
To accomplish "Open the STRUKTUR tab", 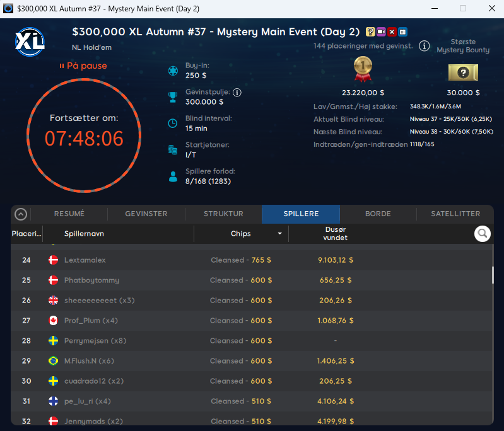I will (x=223, y=214).
